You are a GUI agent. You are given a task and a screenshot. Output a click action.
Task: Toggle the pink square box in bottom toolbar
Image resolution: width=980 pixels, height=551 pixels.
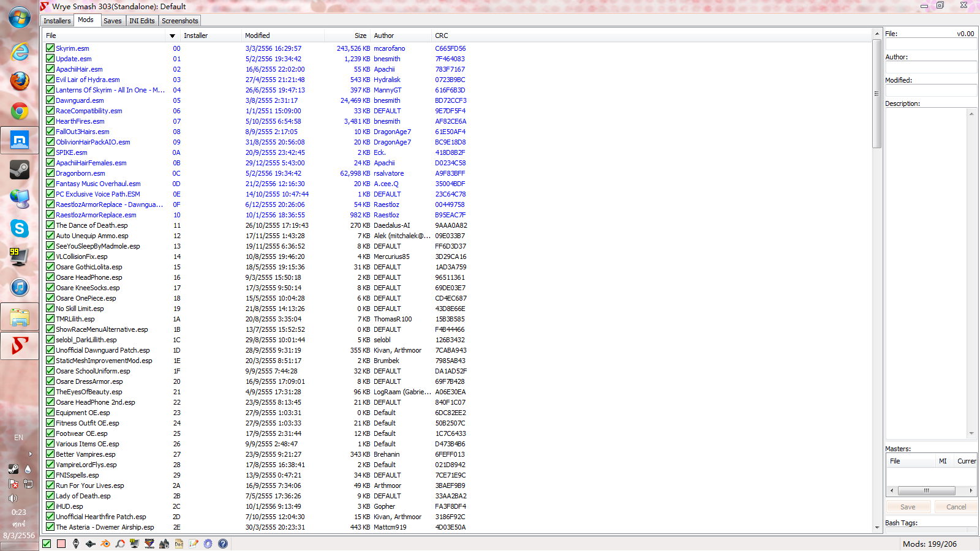tap(61, 544)
